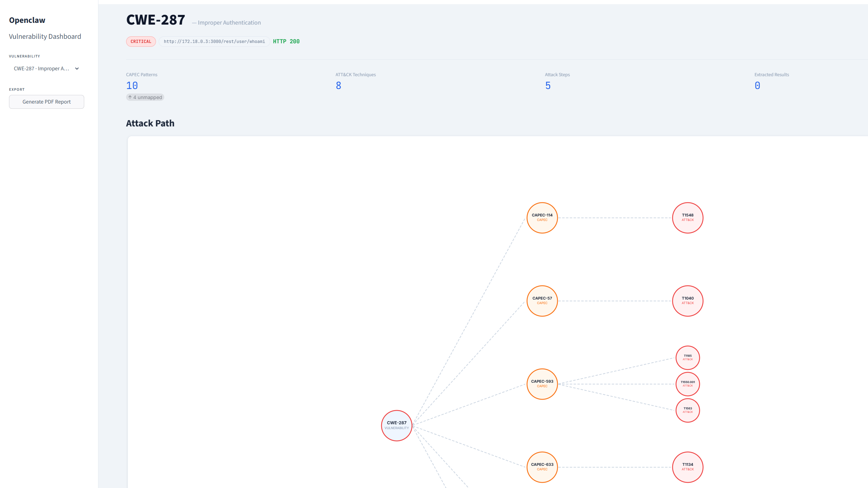Click the vulnerability dropdown chevron arrow
The height and width of the screenshot is (488, 868).
(x=77, y=69)
